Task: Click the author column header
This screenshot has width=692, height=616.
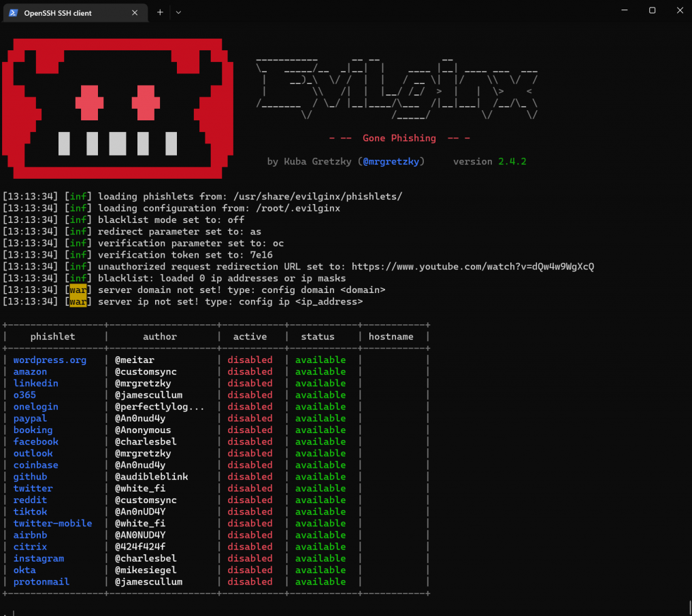Action: coord(160,337)
